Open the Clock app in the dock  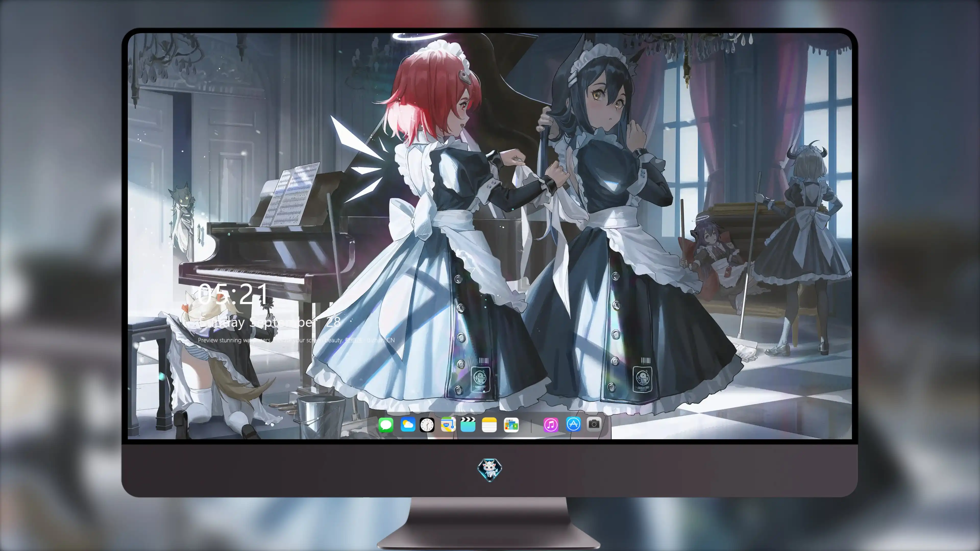click(427, 425)
